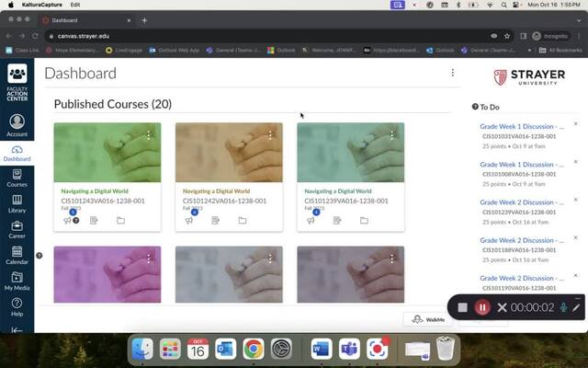The width and height of the screenshot is (588, 368).
Task: Go to Dashboard in the sidebar
Action: coord(17,154)
